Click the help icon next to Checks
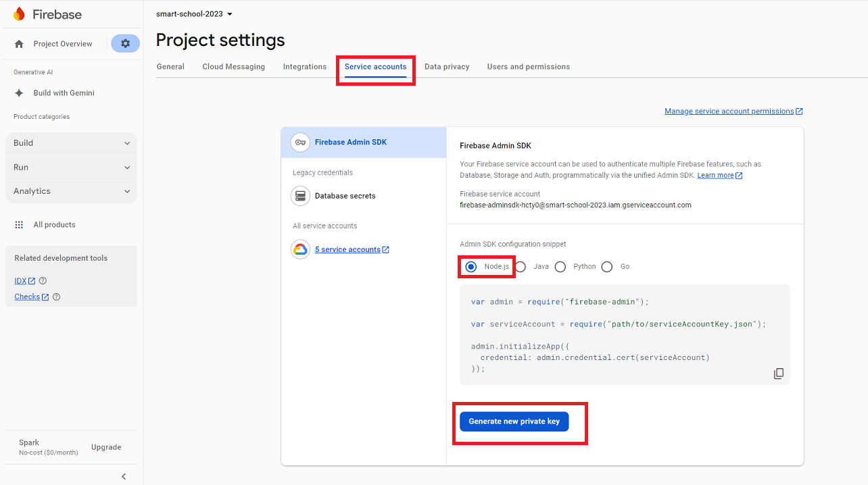The image size is (868, 485). click(x=56, y=297)
